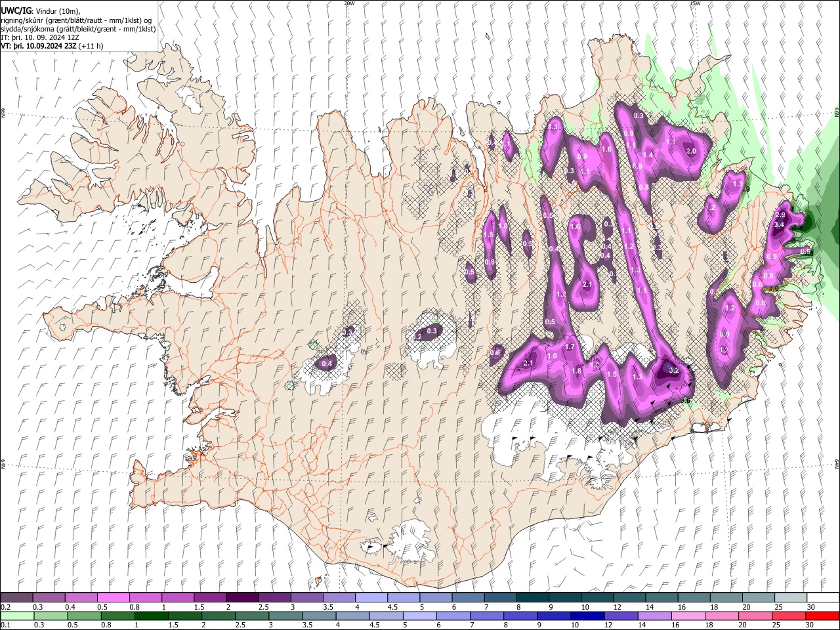This screenshot has height=630, width=840.
Task: Pick the top-row legend swatch labeled 25
Action: [790, 598]
